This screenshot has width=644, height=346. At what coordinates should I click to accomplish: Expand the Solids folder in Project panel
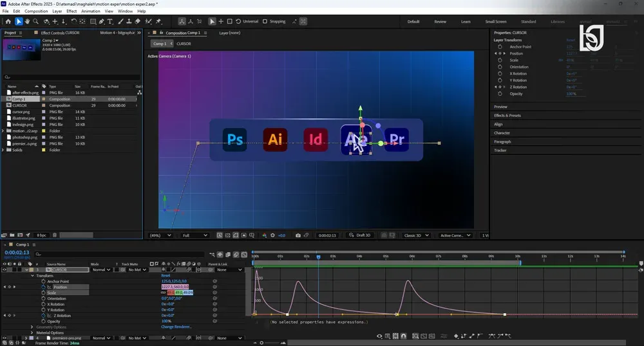point(3,150)
